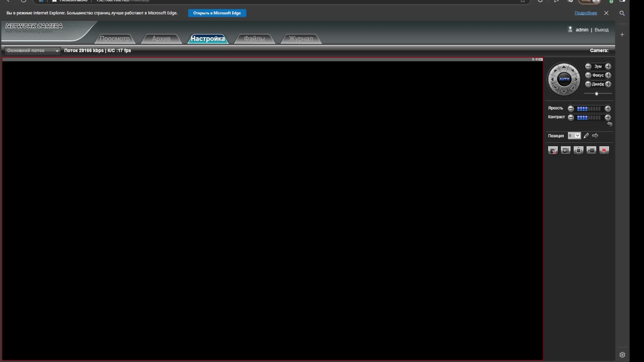644x362 pixels.
Task: Adjust the PTZ speed slider handle
Action: [x=596, y=94]
